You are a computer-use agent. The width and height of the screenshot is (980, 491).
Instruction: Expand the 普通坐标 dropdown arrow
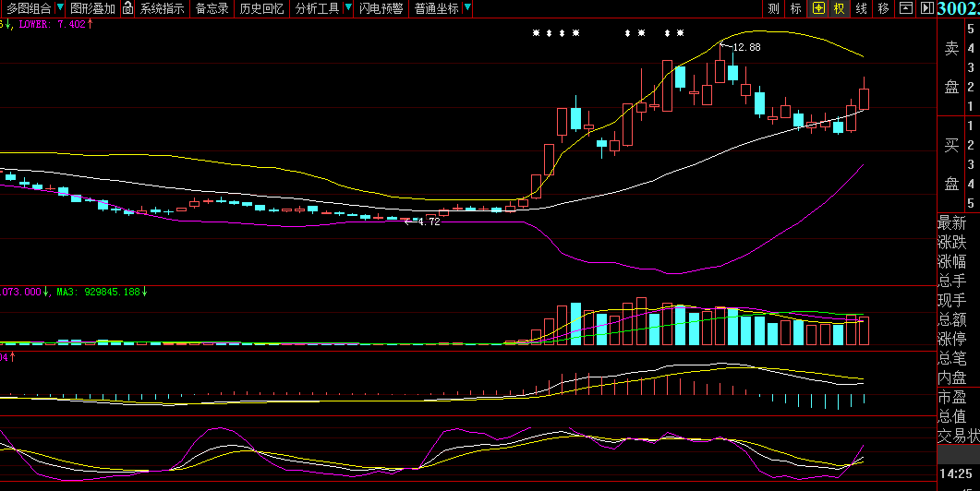(x=466, y=8)
